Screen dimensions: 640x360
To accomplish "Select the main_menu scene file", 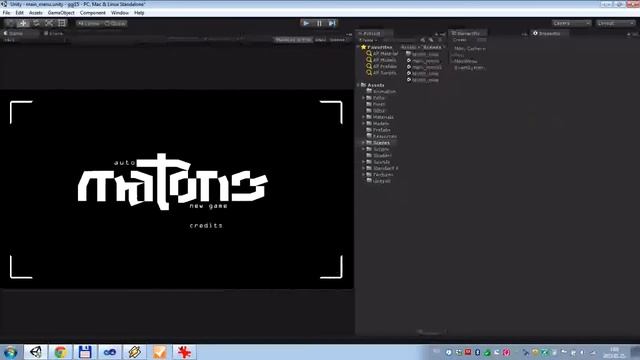I will [423, 60].
